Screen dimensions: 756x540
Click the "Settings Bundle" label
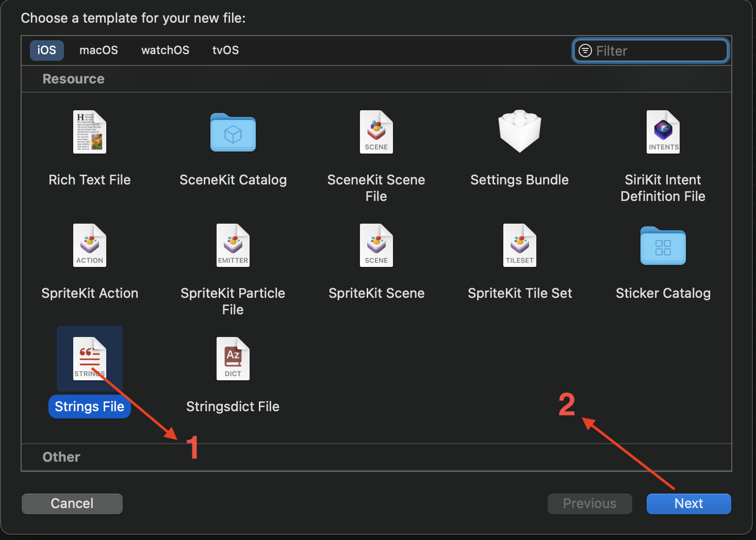(520, 180)
